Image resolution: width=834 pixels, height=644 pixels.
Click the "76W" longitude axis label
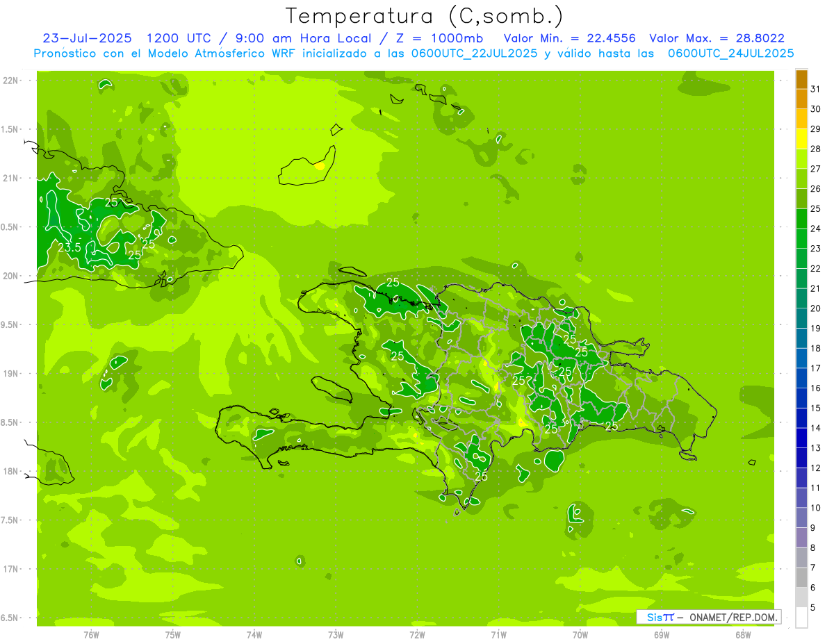coord(91,634)
